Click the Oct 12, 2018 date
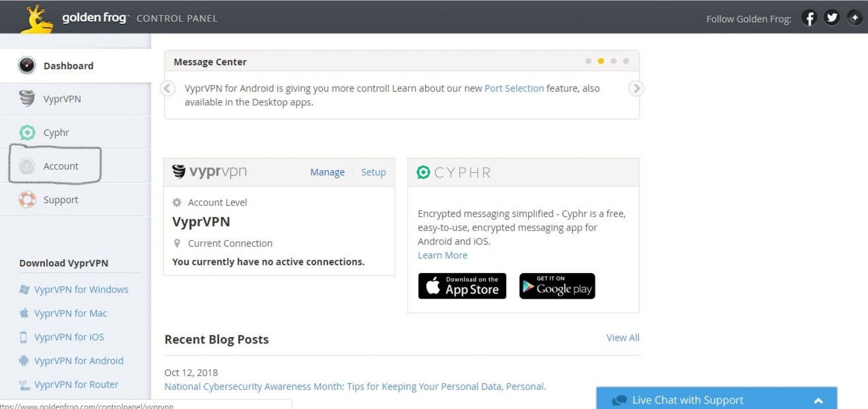The image size is (868, 409). tap(191, 373)
